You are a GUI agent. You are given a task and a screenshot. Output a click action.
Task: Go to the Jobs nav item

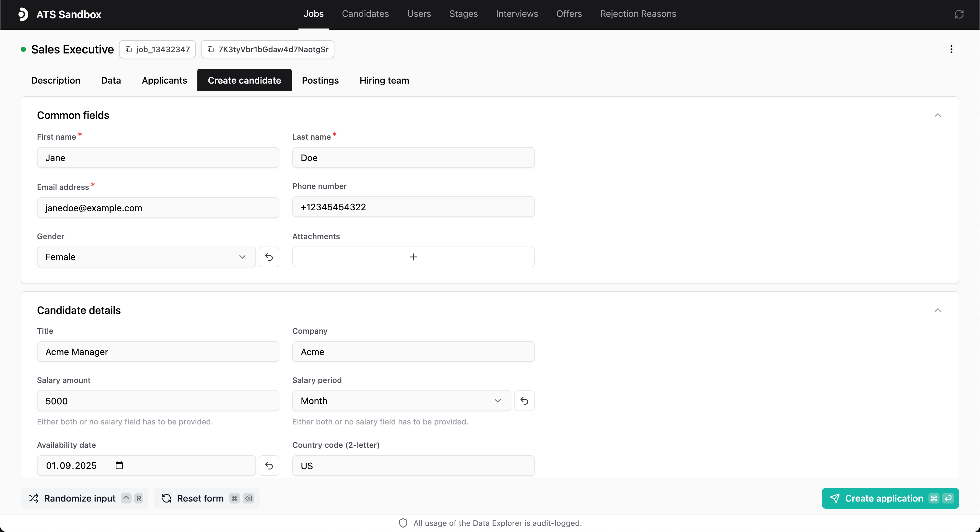313,14
